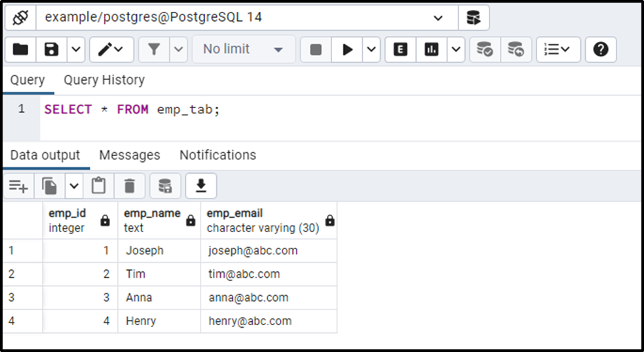Click the emp_id cell in Anna's row
The image size is (644, 352).
(80, 298)
